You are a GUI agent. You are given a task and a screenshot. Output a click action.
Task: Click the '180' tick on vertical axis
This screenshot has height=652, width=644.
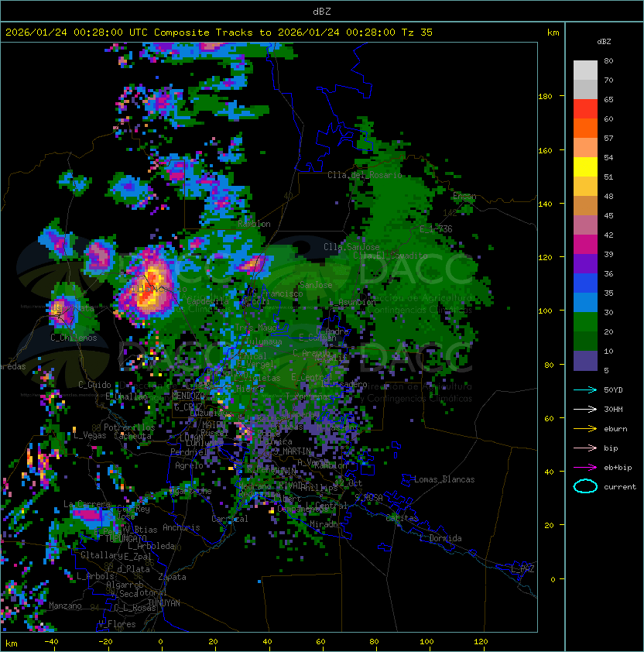pyautogui.click(x=545, y=96)
